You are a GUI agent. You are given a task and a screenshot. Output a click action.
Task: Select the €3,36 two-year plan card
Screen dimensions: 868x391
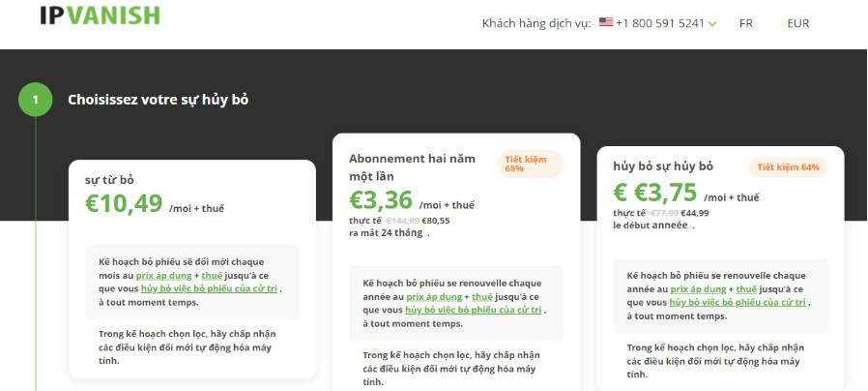click(456, 261)
